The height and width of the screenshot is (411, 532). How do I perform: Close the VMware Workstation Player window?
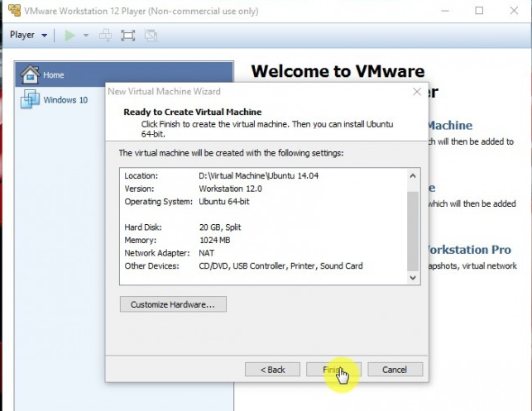[x=514, y=11]
